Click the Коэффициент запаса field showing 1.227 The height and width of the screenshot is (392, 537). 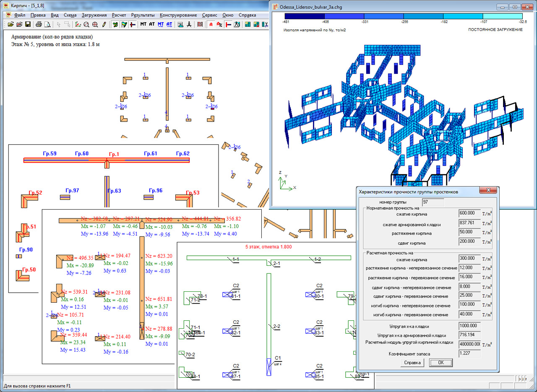(x=469, y=353)
